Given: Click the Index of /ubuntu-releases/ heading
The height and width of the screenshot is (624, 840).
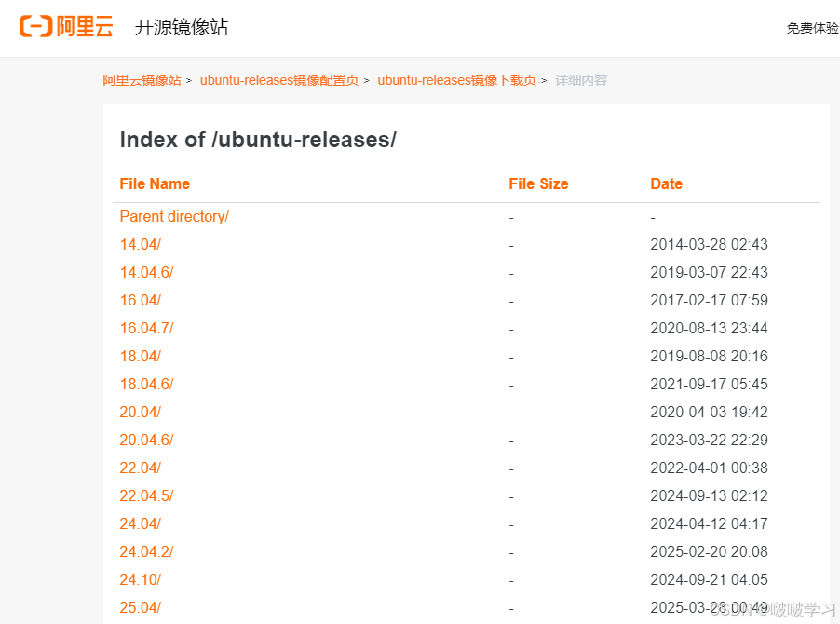Looking at the screenshot, I should tap(258, 140).
